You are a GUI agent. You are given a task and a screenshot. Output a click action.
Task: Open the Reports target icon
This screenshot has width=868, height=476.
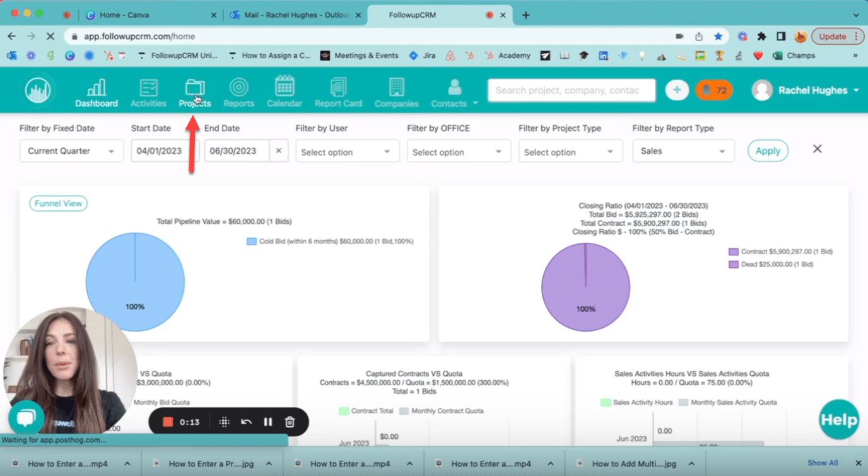[238, 88]
